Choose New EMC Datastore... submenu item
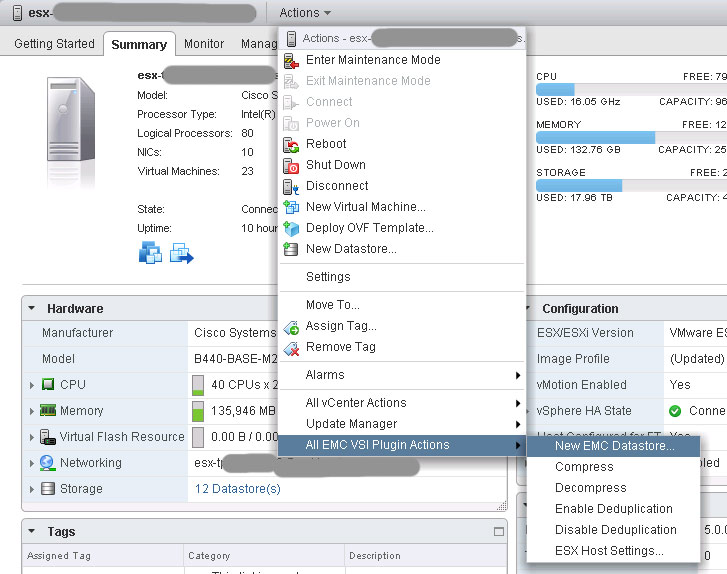The image size is (727, 574). [x=613, y=446]
